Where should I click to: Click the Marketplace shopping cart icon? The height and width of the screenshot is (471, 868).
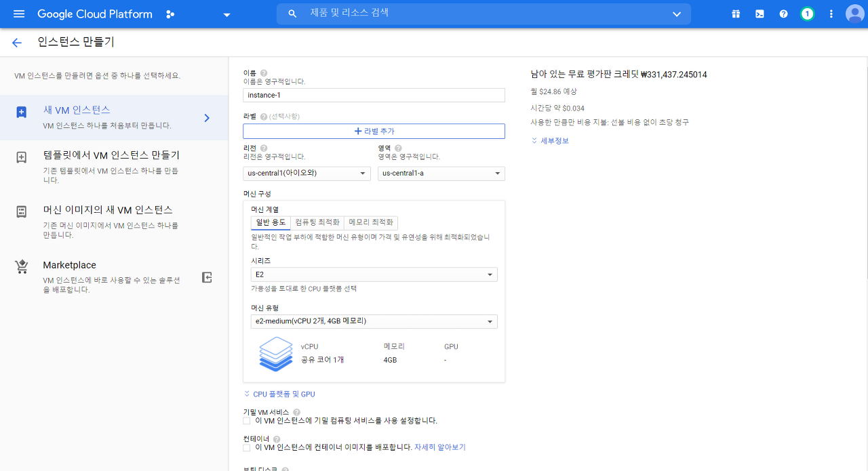click(x=21, y=266)
